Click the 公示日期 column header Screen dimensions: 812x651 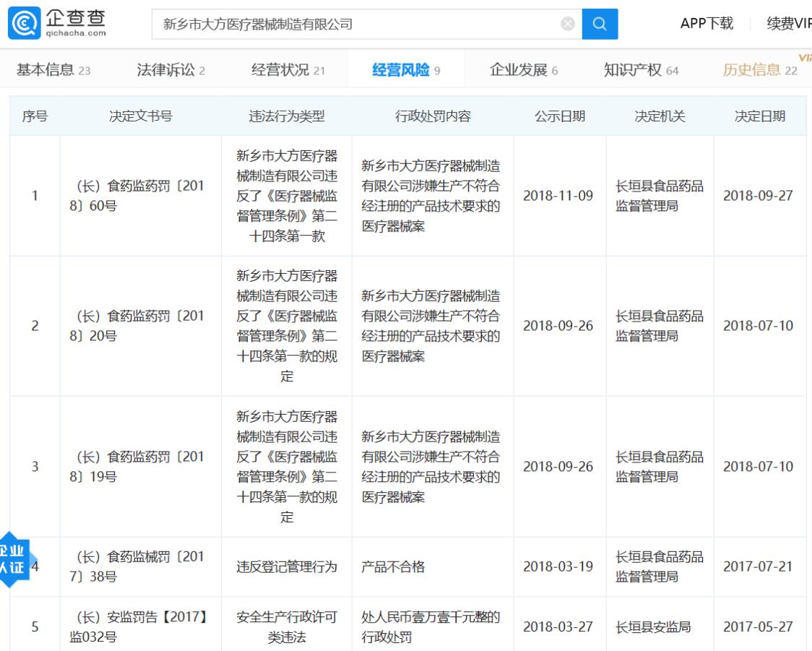click(x=559, y=116)
